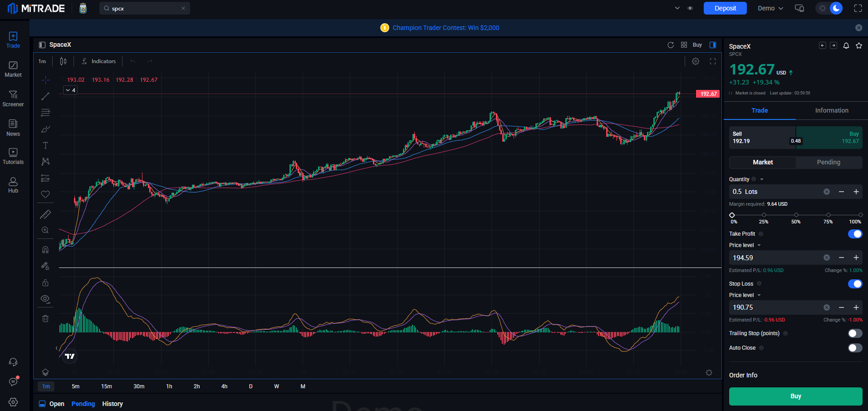Open Stop Loss Price level dropdown
This screenshot has height=411, width=868.
point(759,295)
